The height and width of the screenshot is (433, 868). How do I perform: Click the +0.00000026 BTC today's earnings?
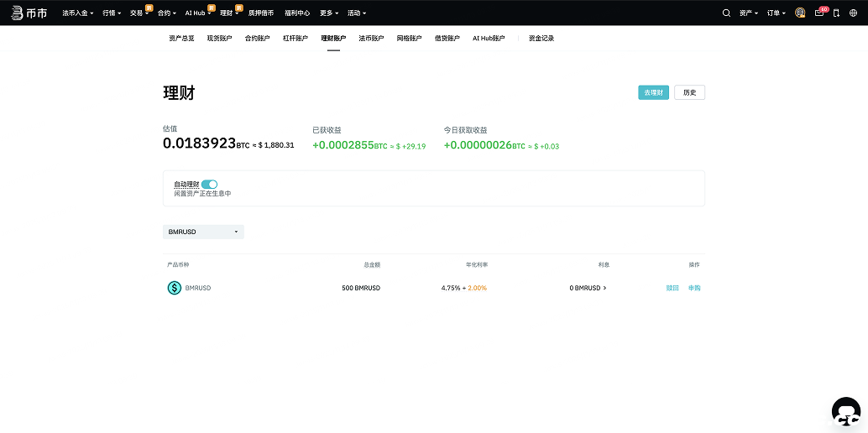click(484, 145)
